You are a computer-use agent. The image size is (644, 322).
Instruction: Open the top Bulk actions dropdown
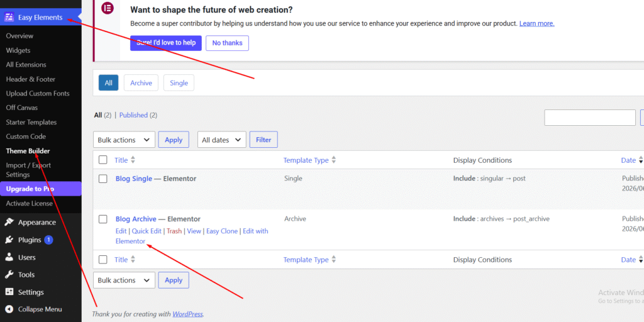tap(124, 140)
